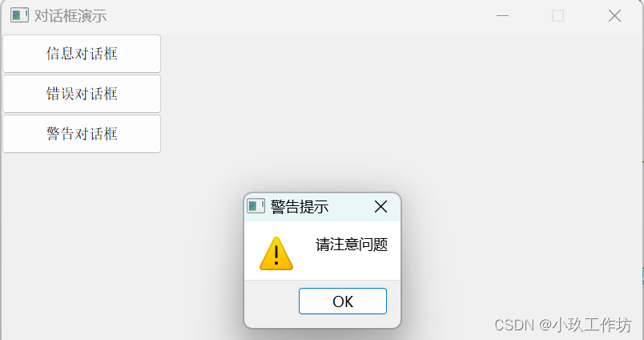
Task: Confirm the warning with OK button
Action: [343, 301]
